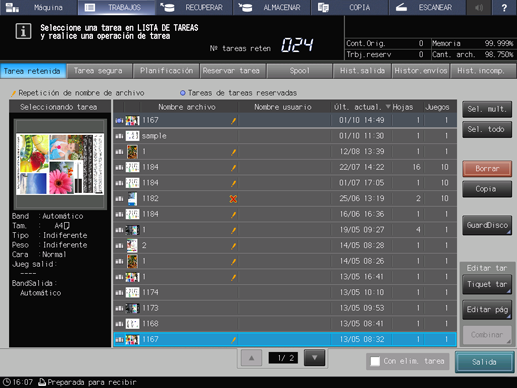
Task: Click the Combinar button
Action: [x=487, y=335]
